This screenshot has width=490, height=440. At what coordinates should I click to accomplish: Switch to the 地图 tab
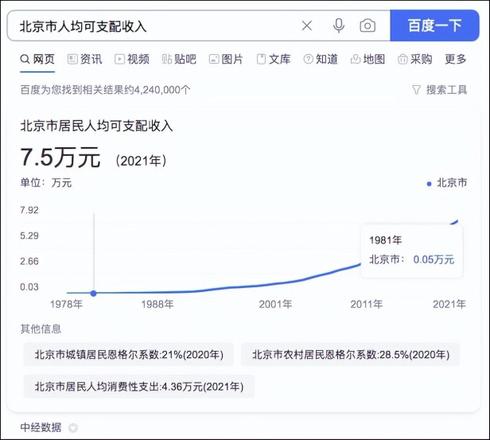point(368,59)
